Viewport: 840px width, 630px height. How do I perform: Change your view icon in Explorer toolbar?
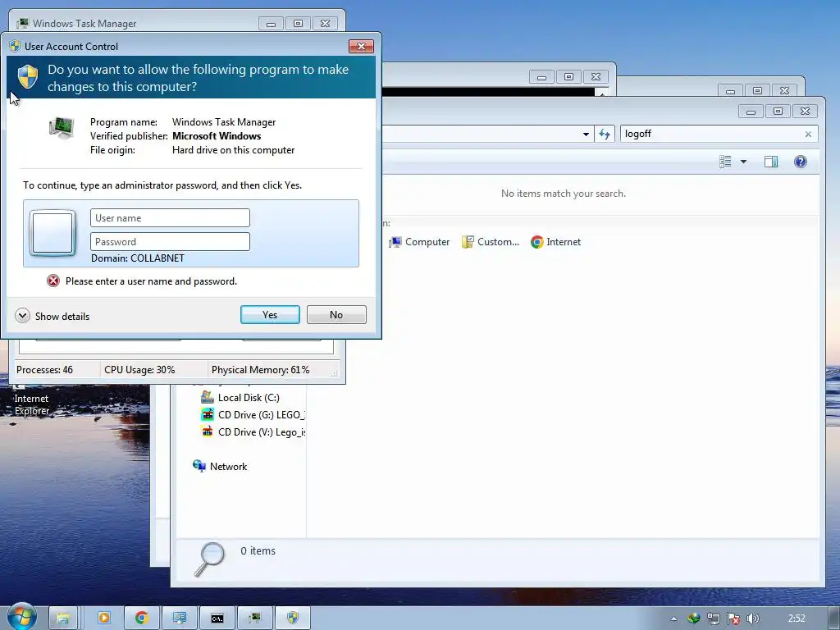tap(725, 162)
